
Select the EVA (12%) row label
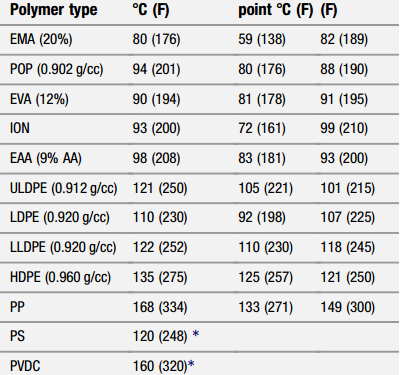click(39, 99)
